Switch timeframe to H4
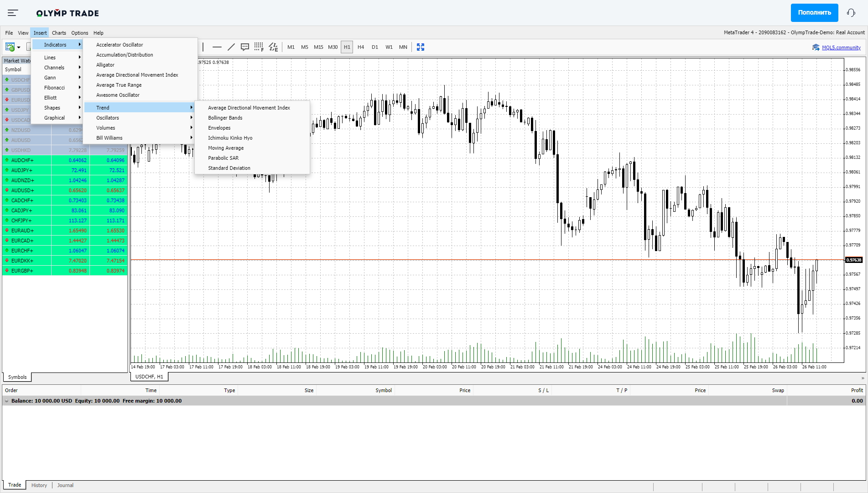 (x=361, y=47)
